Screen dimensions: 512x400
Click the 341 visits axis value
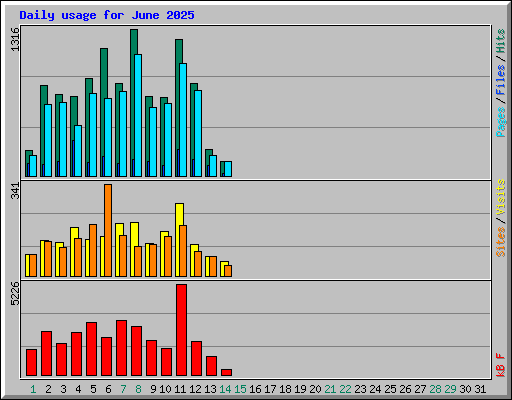pos(15,191)
